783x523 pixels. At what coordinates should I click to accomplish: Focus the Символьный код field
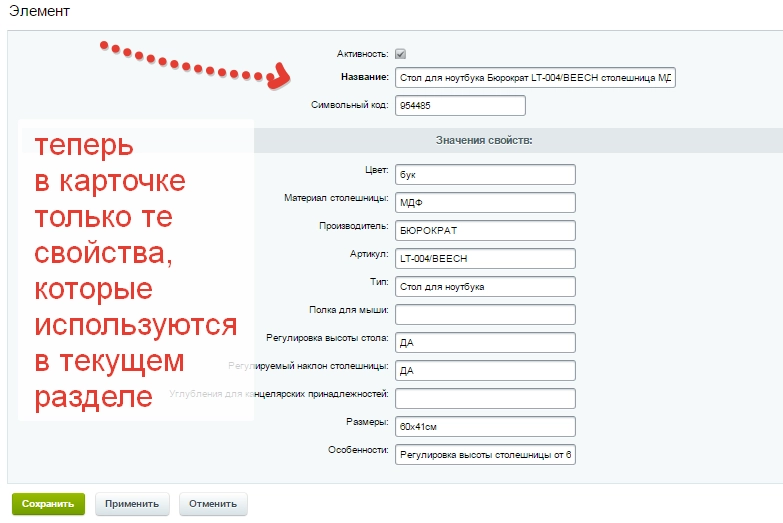click(460, 106)
